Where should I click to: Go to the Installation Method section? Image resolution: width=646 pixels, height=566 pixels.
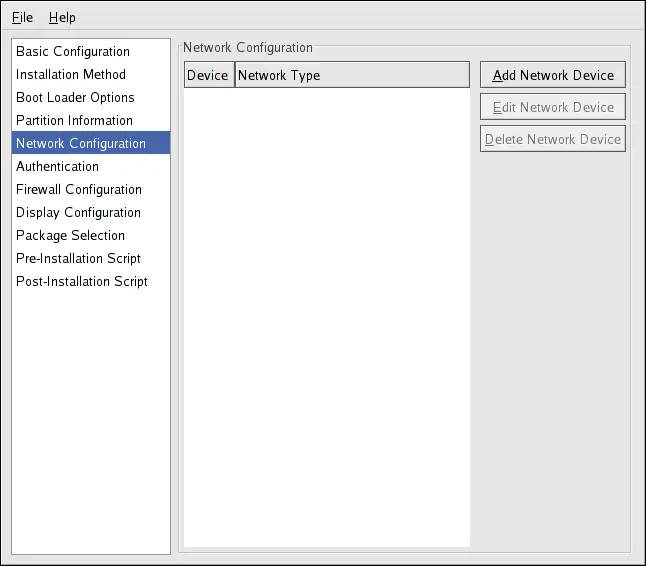[x=71, y=74]
